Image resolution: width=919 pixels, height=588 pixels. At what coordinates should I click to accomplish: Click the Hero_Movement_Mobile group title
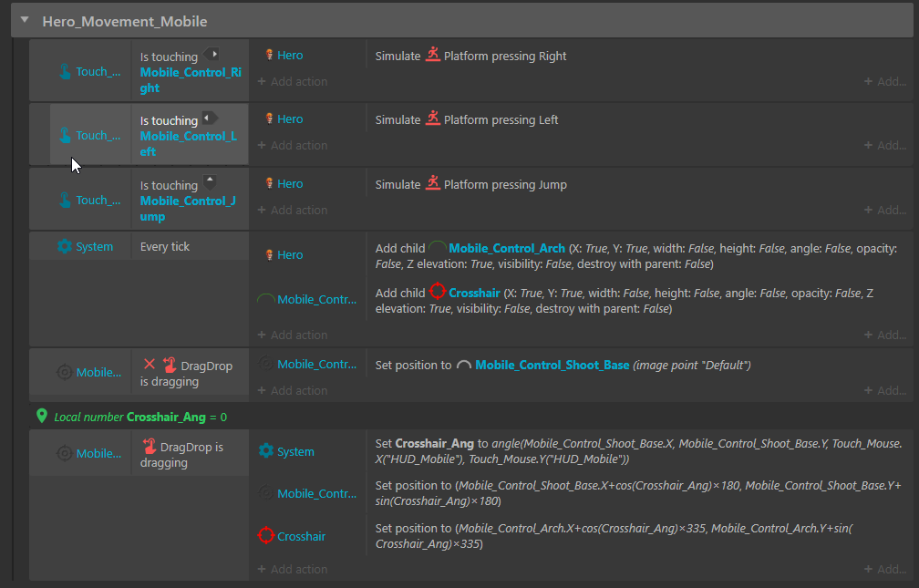pyautogui.click(x=125, y=21)
